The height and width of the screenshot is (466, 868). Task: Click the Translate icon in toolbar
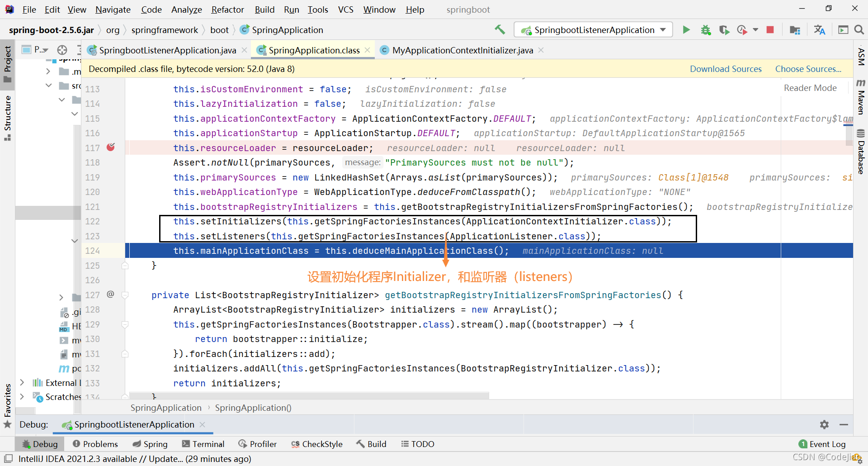point(819,30)
